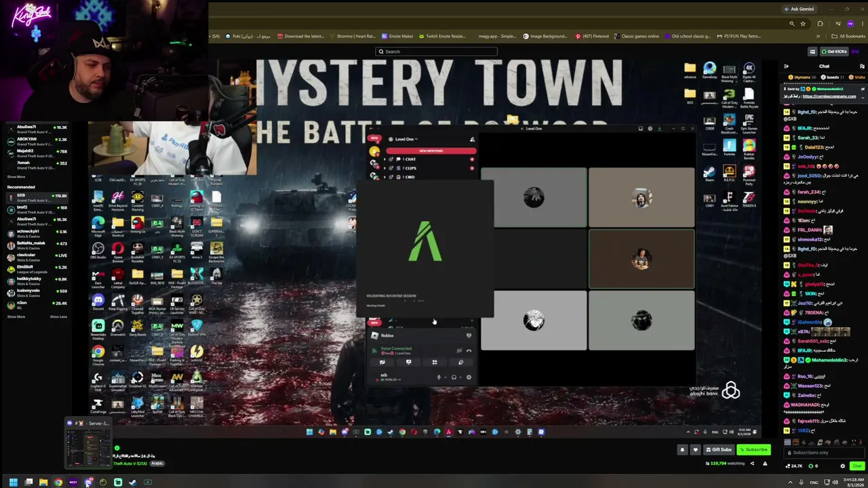The width and height of the screenshot is (868, 488).
Task: Open Windows Start on the bottom taskbar
Action: (x=13, y=483)
